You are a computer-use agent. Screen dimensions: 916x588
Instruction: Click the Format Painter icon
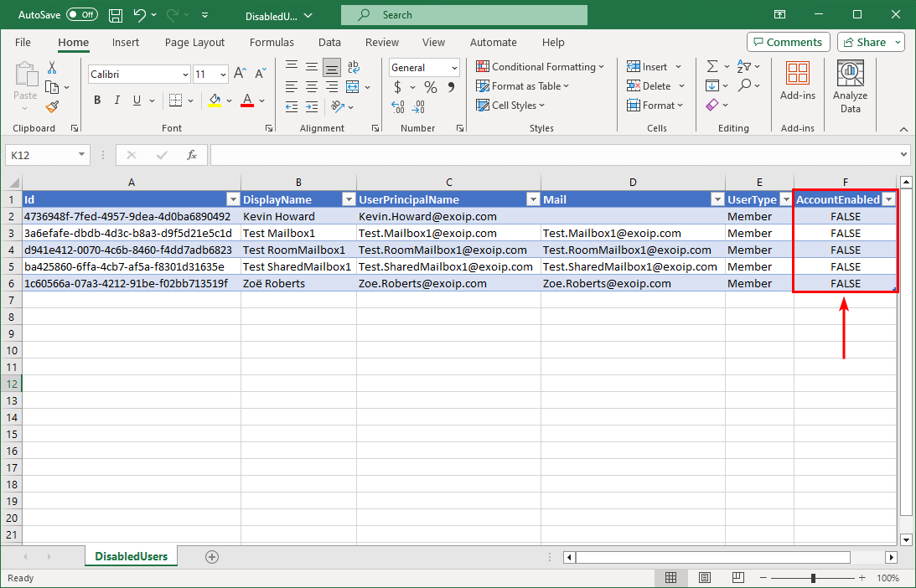click(52, 106)
